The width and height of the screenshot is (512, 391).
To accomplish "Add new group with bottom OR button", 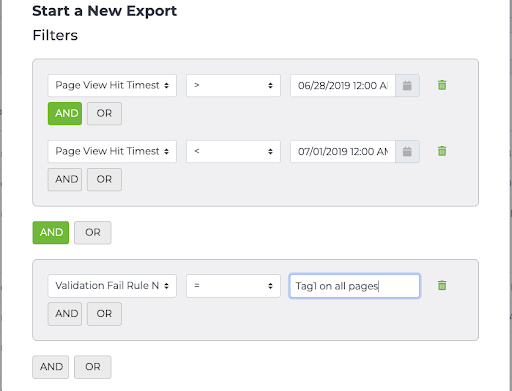I will point(93,367).
